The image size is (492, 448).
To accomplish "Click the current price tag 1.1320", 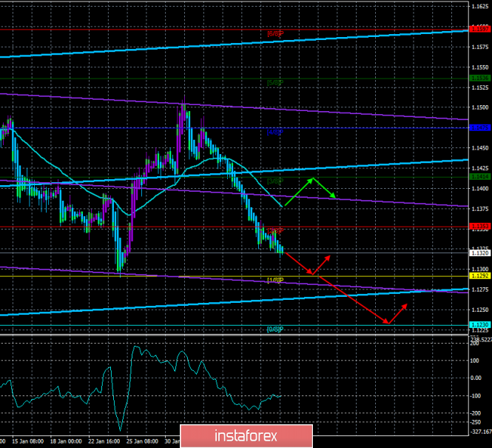I will pyautogui.click(x=479, y=253).
